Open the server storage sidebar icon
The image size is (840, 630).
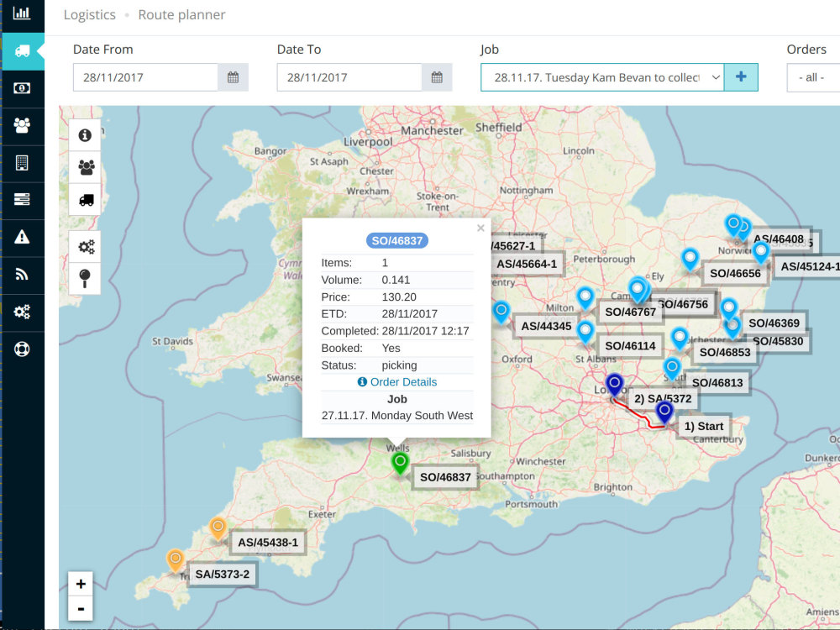click(22, 200)
